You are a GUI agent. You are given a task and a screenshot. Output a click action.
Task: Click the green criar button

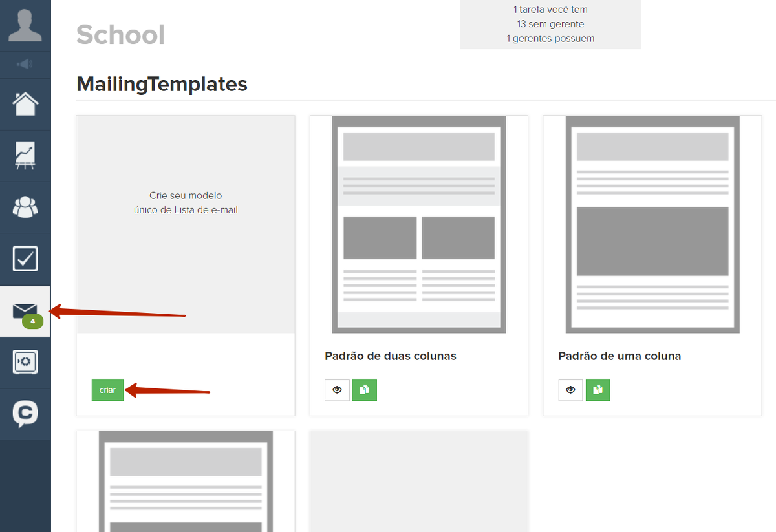tap(107, 390)
